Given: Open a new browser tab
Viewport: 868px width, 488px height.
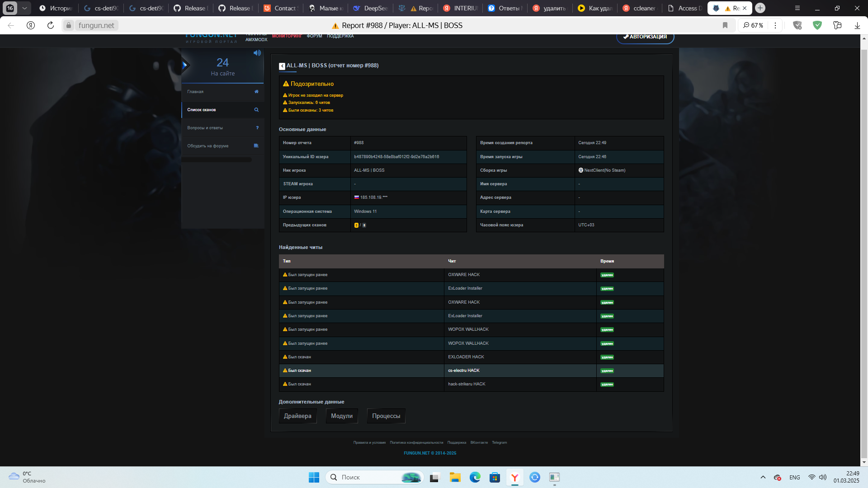Looking at the screenshot, I should [x=760, y=8].
